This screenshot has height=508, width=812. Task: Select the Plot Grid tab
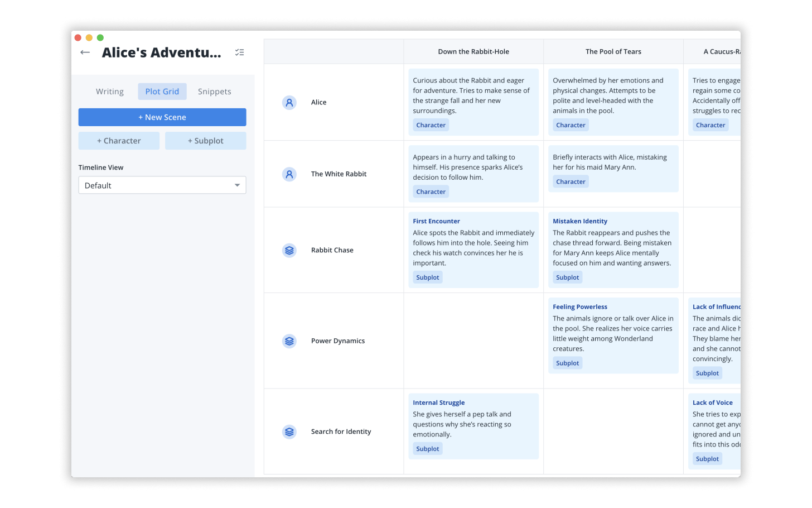(162, 91)
